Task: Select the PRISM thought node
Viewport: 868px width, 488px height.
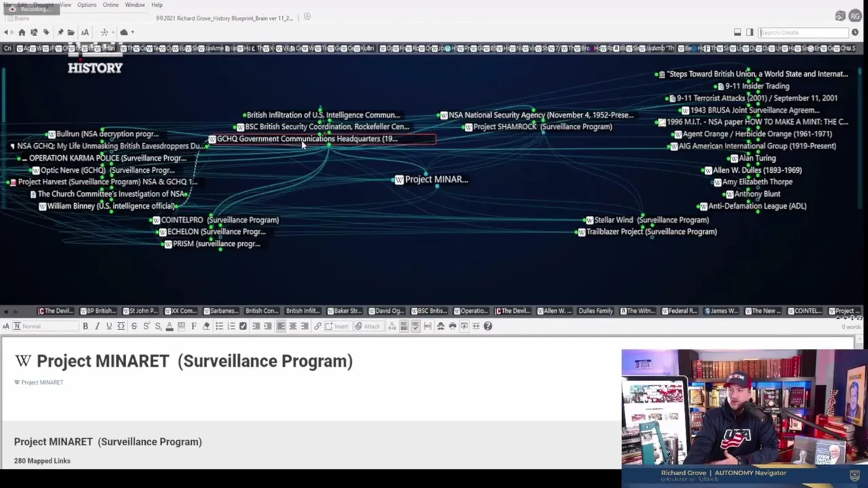Action: (212, 244)
